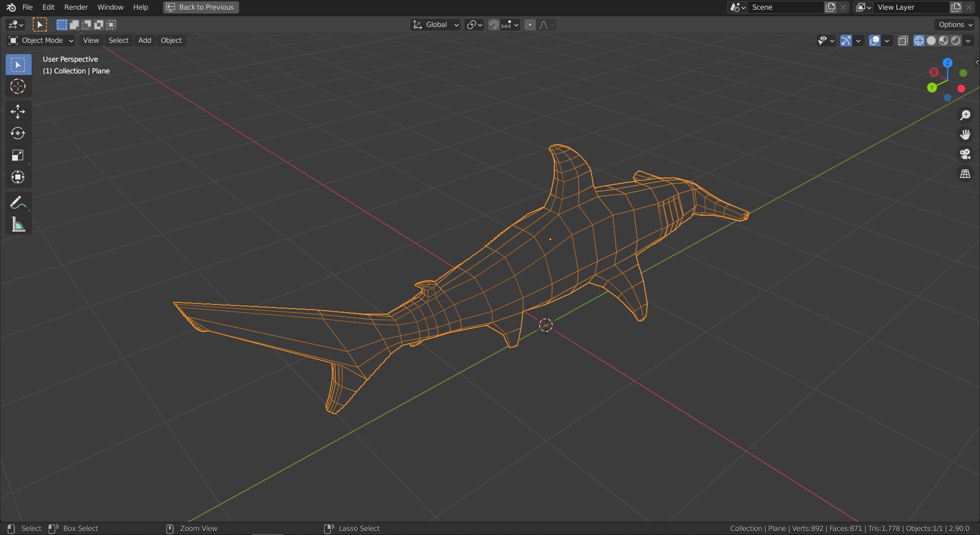This screenshot has width=980, height=535.
Task: Click the tweak select tool icon in header
Action: click(39, 24)
